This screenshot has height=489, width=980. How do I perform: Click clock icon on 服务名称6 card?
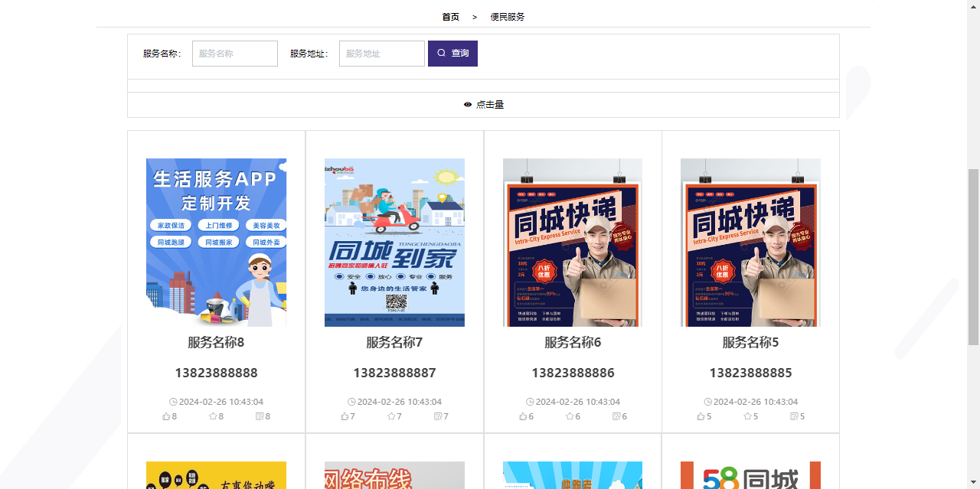click(530, 402)
